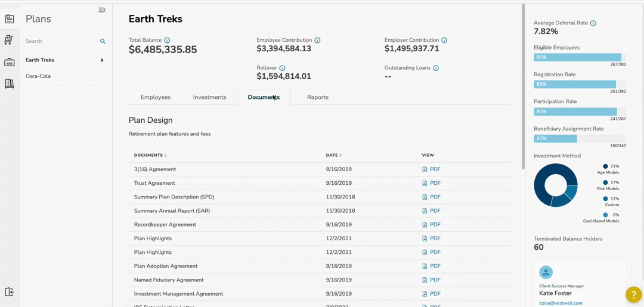This screenshot has height=307, width=644.
Task: Click PDF icon for Summary Annual Report (SAR)
Action: point(425,210)
